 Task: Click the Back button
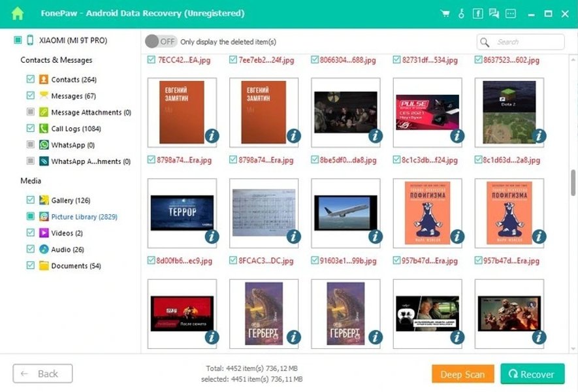coord(42,374)
